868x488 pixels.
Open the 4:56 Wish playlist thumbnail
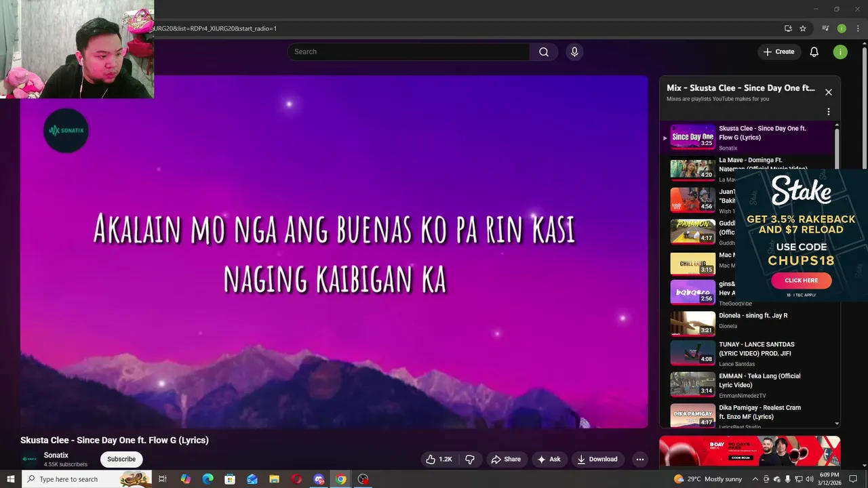point(692,201)
